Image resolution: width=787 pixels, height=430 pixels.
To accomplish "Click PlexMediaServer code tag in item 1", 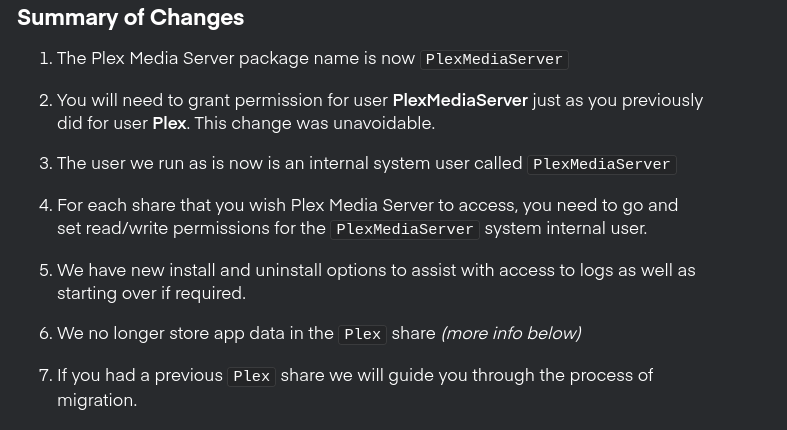I will coord(494,59).
